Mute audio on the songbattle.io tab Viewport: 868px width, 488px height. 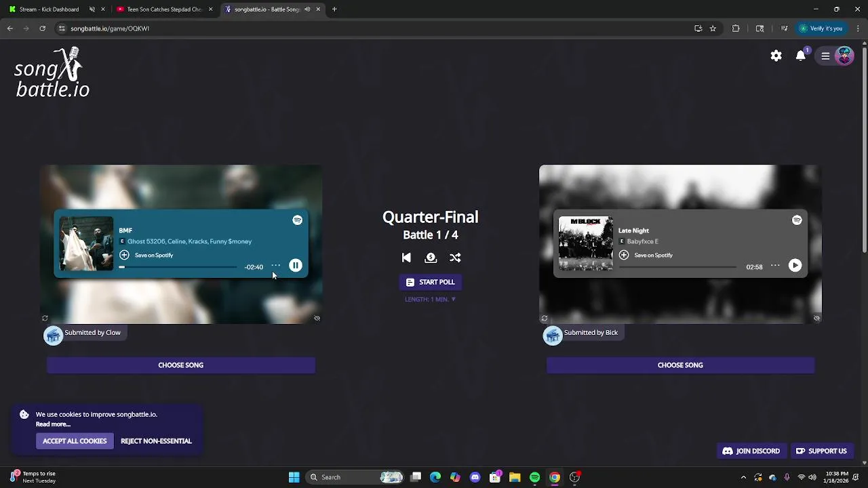point(307,9)
